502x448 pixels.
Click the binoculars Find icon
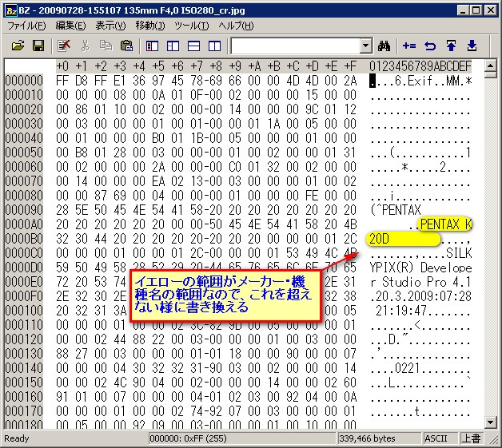pos(384,46)
